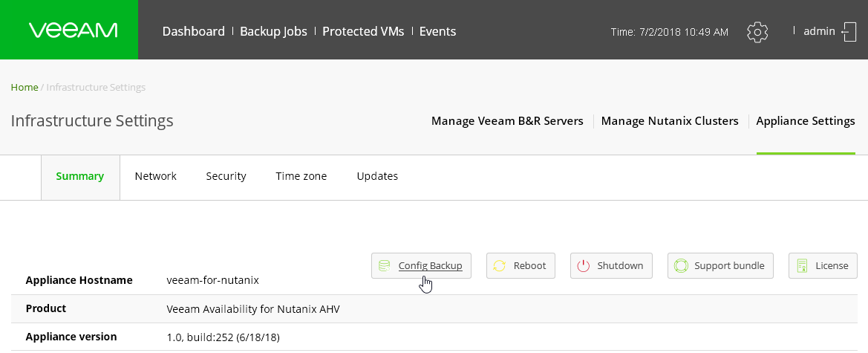Click the Config Backup database icon
The image size is (868, 353).
tap(384, 265)
